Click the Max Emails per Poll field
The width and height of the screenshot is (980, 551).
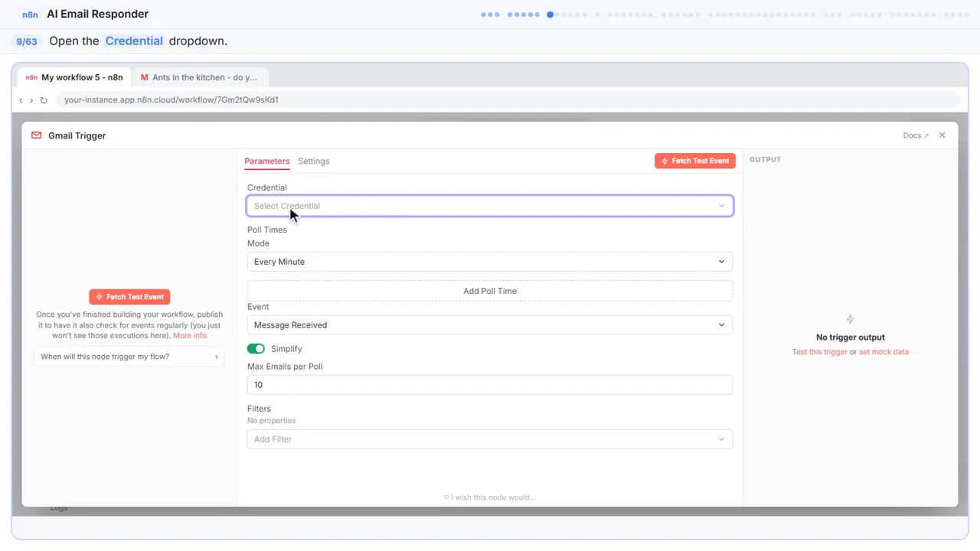[x=490, y=385]
